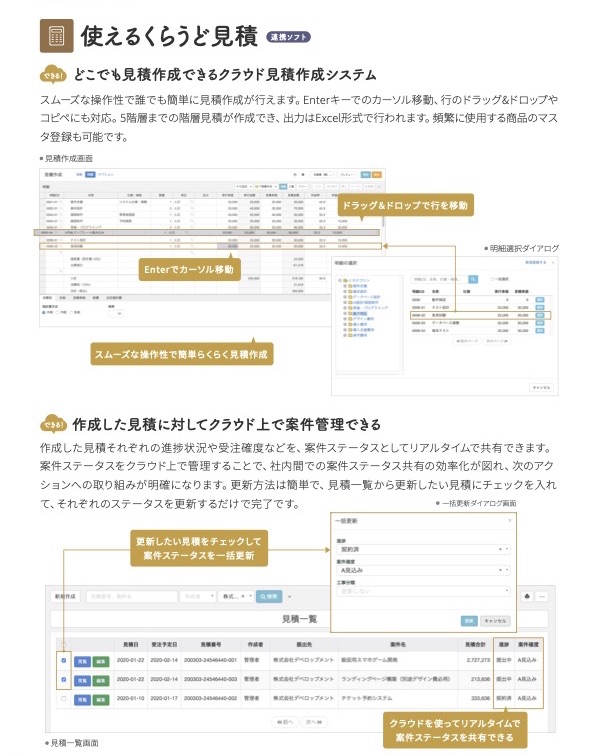The height and width of the screenshot is (756, 595).
Task: Click blue select button in the 0008-04 row
Action: pos(540,331)
